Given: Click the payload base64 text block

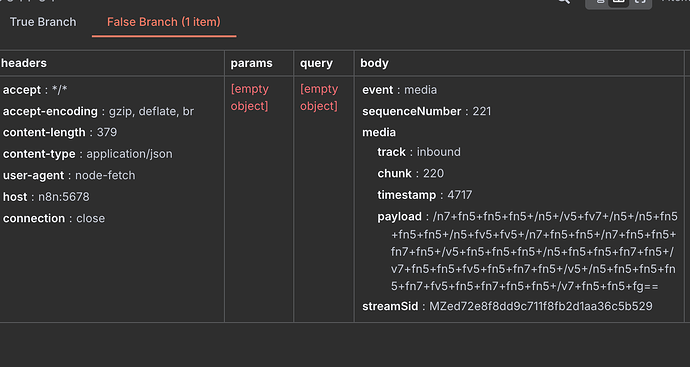Looking at the screenshot, I should (533, 251).
